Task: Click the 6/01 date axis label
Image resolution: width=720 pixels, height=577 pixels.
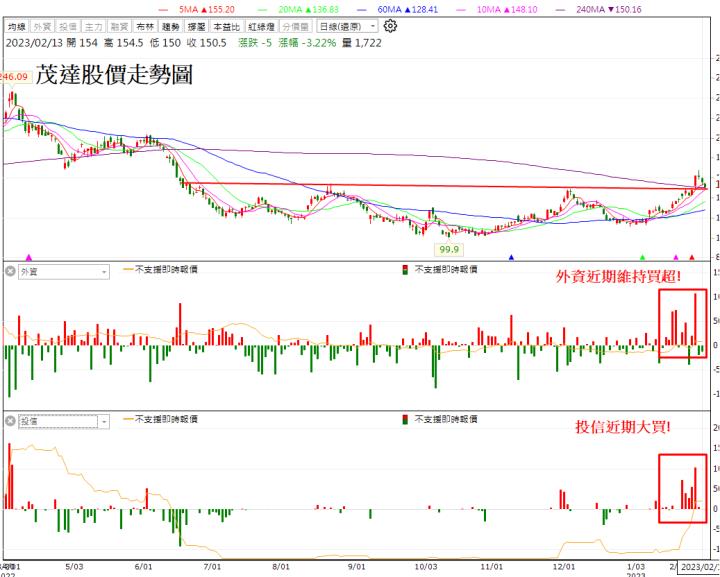Action: 143,566
